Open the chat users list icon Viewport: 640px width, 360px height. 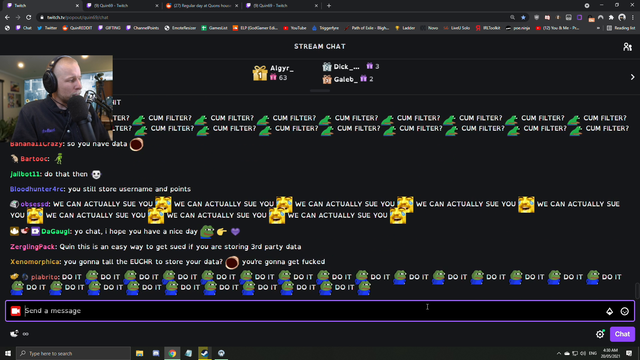pos(627,47)
